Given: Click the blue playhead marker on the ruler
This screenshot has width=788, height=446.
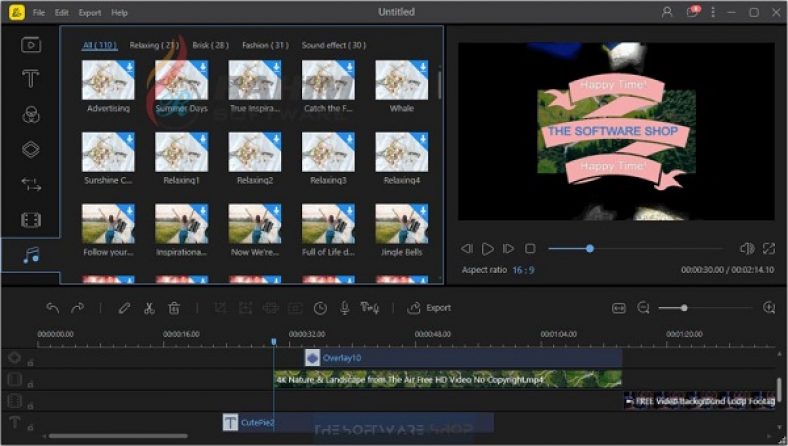Looking at the screenshot, I should [x=274, y=342].
